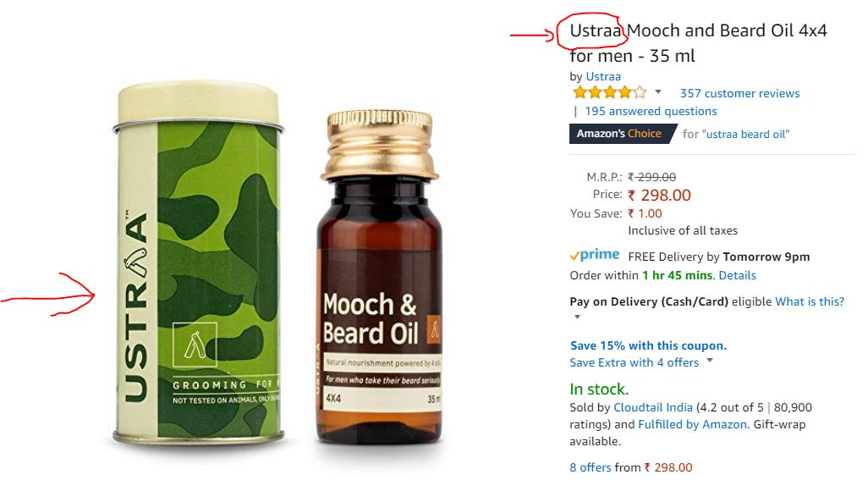Click the "ustraa beard oil" search link

tap(745, 134)
